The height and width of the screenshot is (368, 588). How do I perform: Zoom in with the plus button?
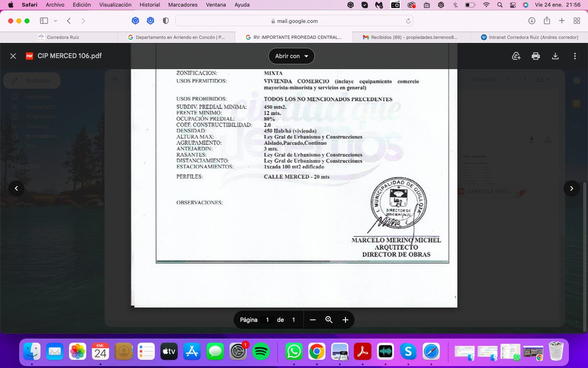coord(345,320)
